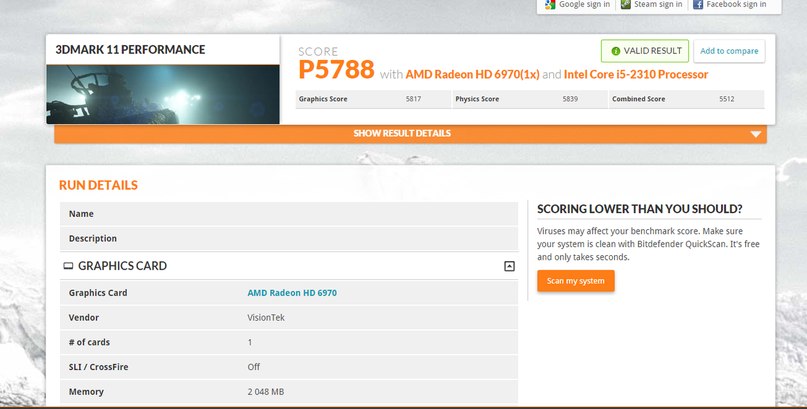Select the Graphics Score value 5817
Screen dimensions: 807x409
[x=413, y=99]
